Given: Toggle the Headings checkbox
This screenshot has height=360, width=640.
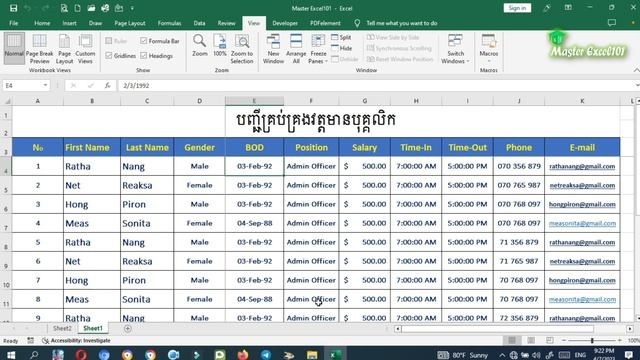Looking at the screenshot, I should (144, 56).
